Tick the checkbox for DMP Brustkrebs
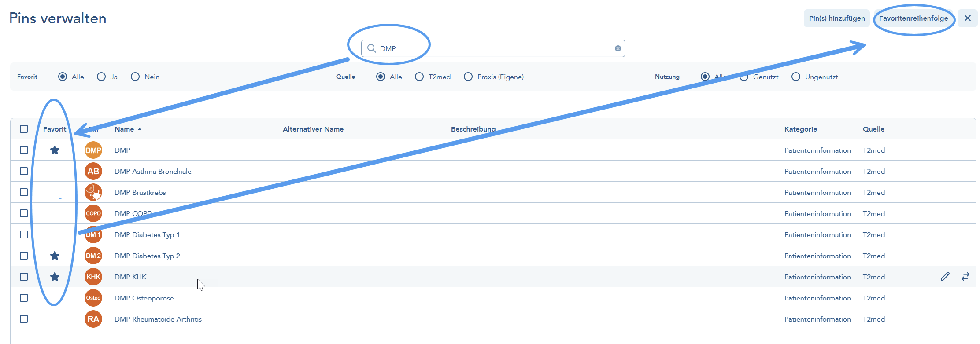Screen dimensions: 980x344 (24, 192)
